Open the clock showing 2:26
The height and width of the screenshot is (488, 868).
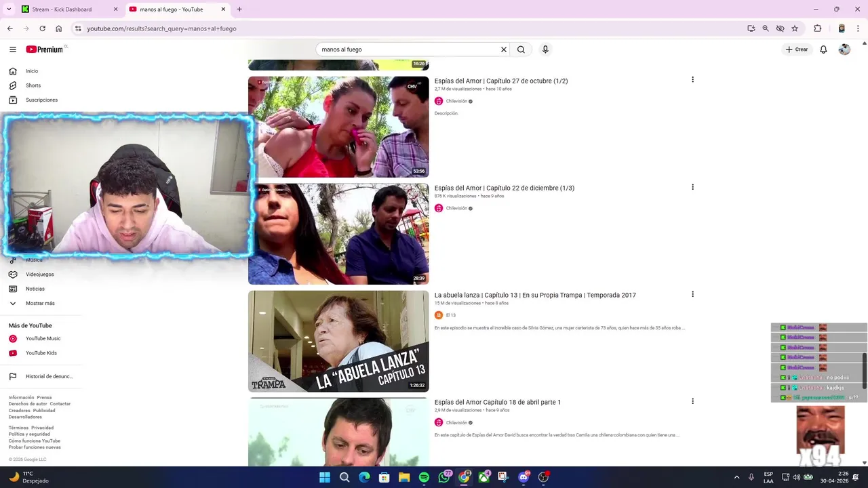834,477
